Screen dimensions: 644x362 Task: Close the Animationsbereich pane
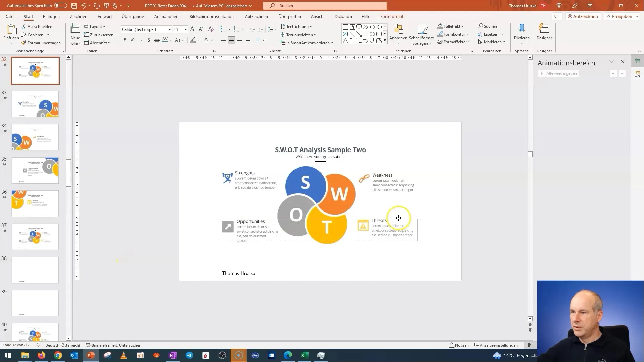623,62
